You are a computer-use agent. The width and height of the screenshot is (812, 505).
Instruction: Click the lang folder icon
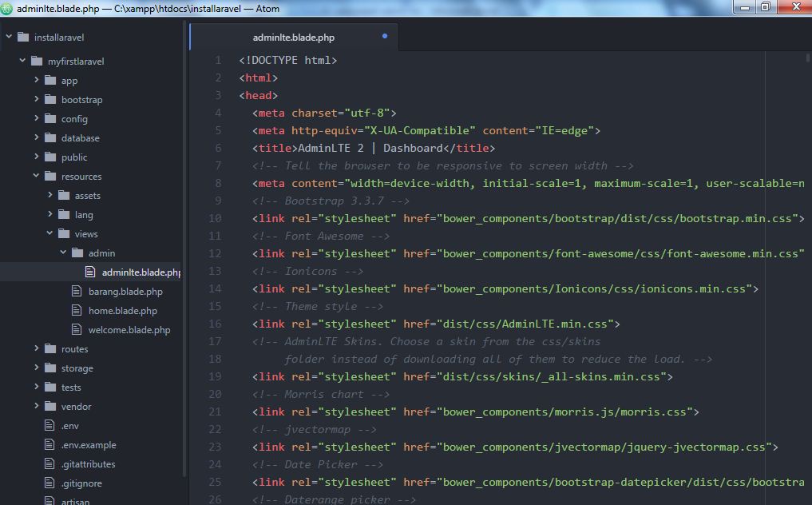click(x=64, y=215)
